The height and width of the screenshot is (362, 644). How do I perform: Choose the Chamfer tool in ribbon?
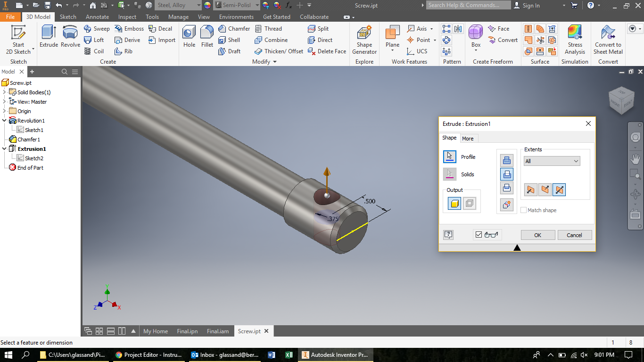(234, 29)
